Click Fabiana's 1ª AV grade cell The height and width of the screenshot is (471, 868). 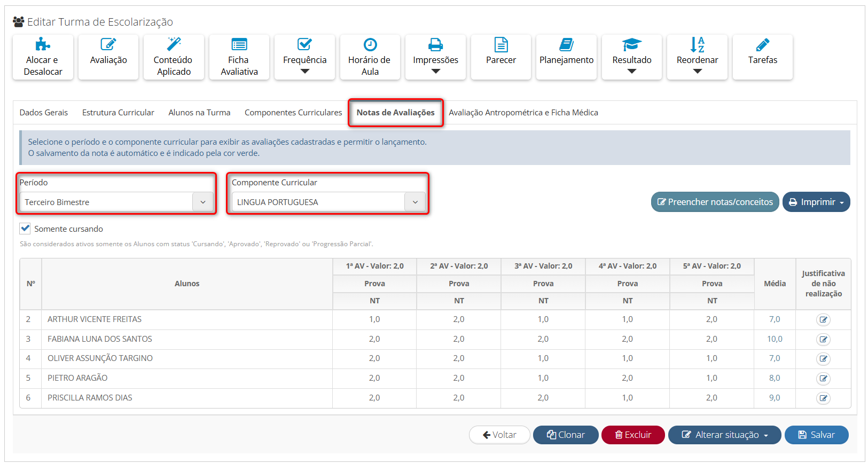coord(374,339)
